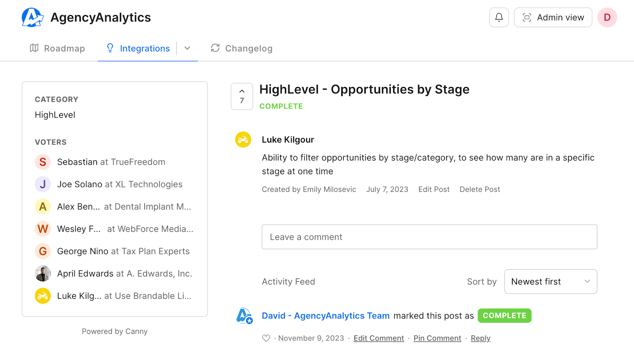
Task: Open the Newest first sort dropdown
Action: (x=550, y=282)
